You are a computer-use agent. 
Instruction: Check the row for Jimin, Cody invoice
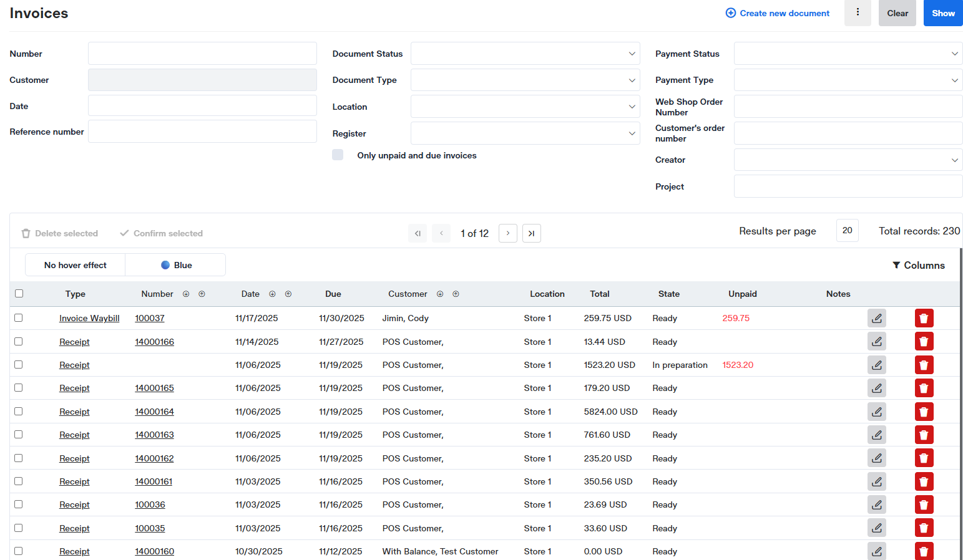19,318
